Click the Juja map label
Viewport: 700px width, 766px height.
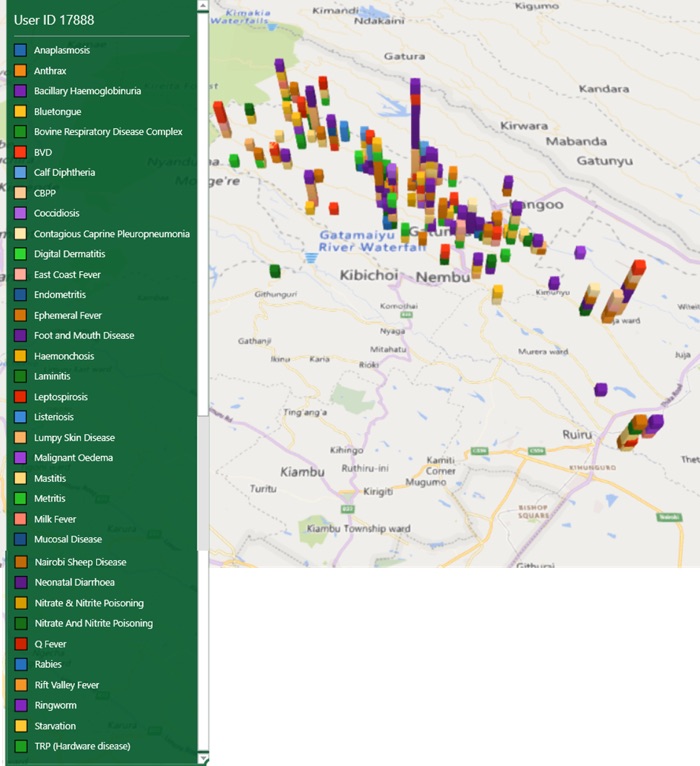click(682, 355)
